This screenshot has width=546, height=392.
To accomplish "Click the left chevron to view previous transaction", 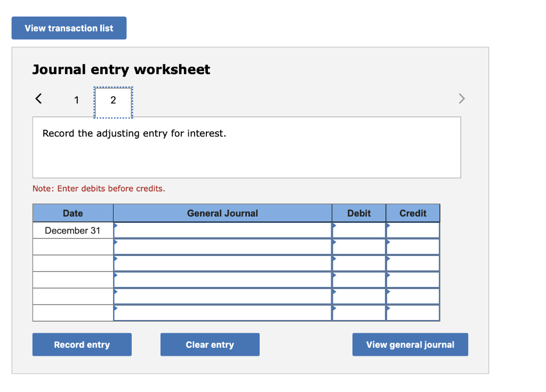I will click(x=37, y=98).
